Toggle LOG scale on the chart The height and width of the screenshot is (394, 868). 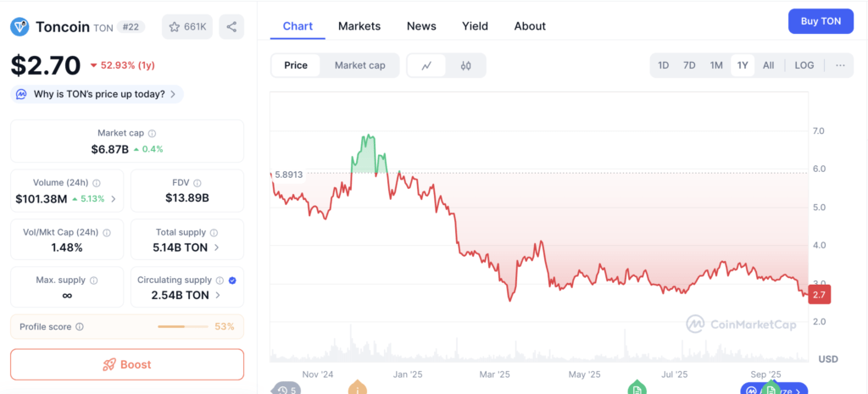804,65
